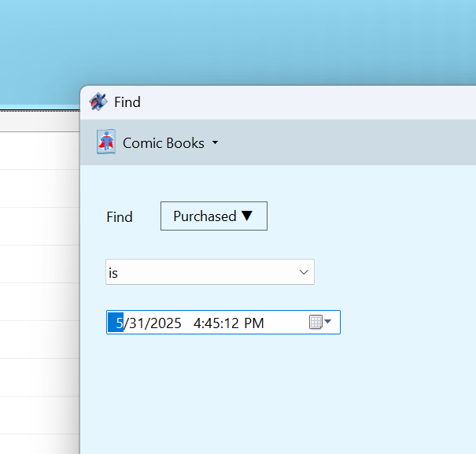The height and width of the screenshot is (454, 476).
Task: Expand the 'is' condition combo box
Action: 210,272
